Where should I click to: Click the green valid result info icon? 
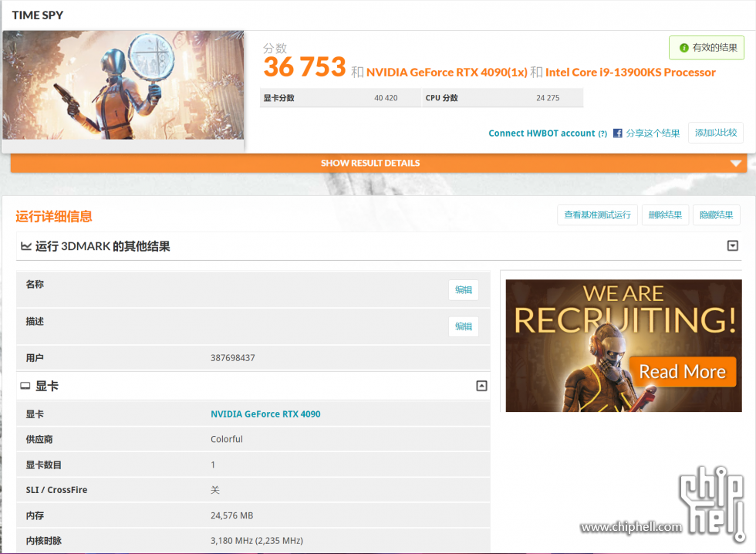[683, 48]
